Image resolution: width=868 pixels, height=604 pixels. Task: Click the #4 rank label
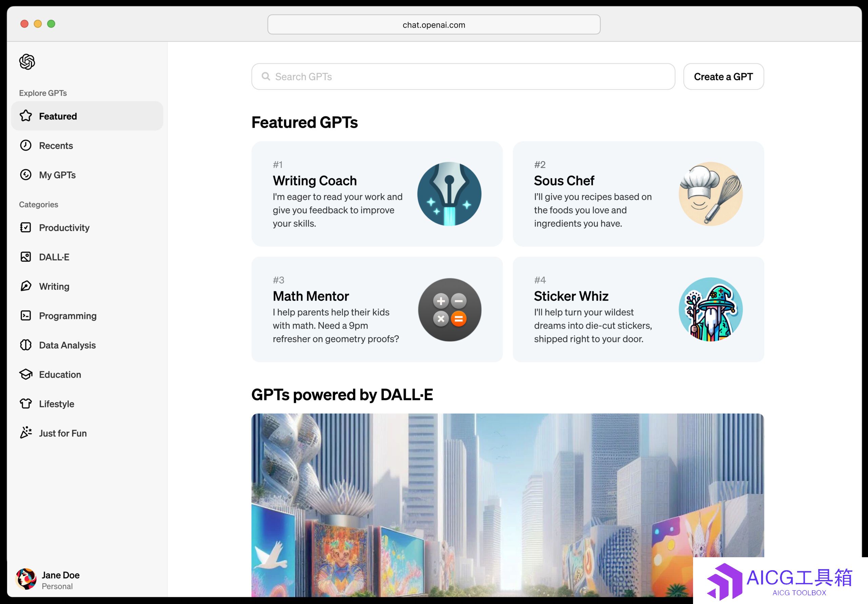click(x=540, y=280)
